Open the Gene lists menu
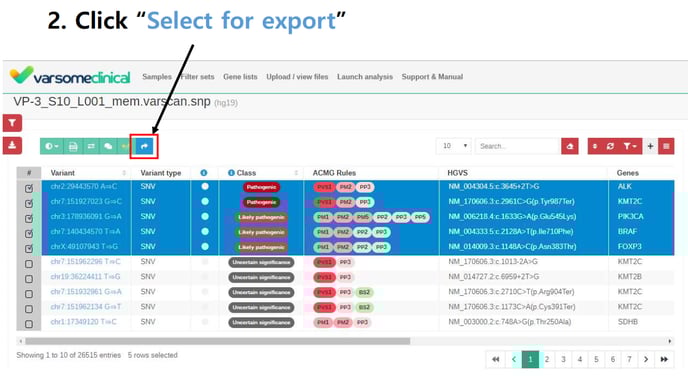 (x=240, y=77)
